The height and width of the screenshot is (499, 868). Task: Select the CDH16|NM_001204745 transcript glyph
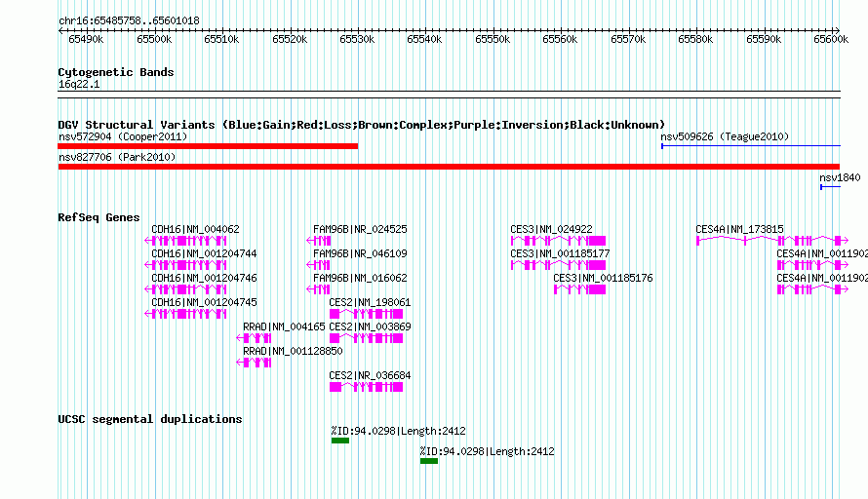[185, 314]
